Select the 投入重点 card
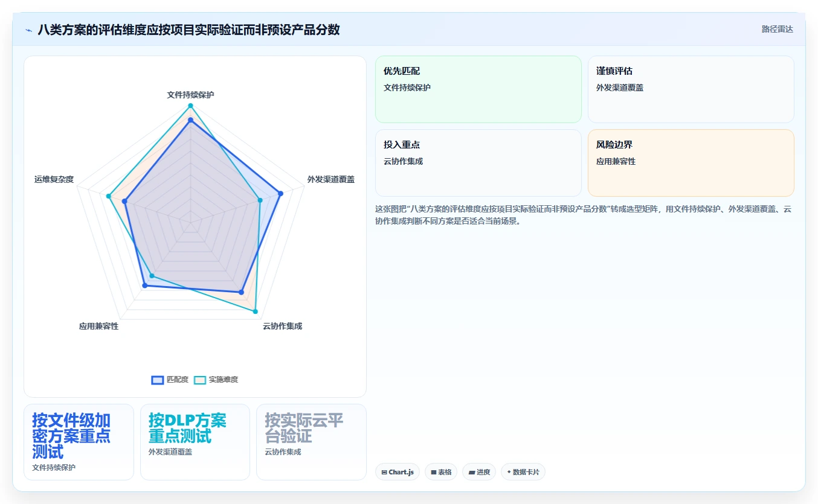 tap(478, 163)
